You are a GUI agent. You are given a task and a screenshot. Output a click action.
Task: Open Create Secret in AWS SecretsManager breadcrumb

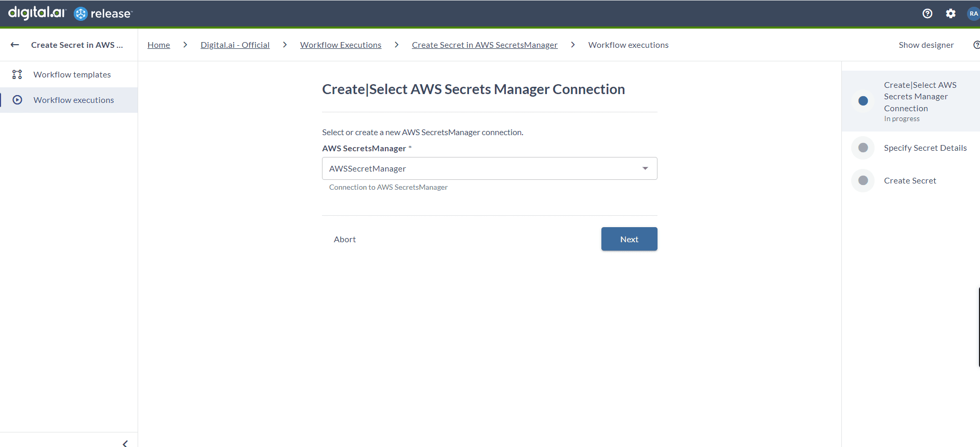(x=485, y=45)
